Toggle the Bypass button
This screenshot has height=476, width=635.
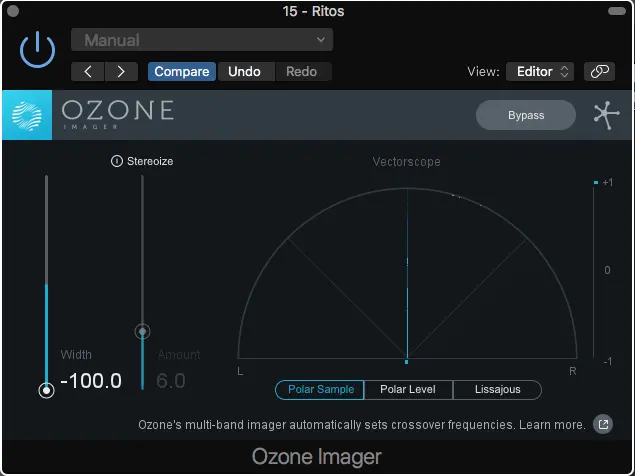click(526, 115)
